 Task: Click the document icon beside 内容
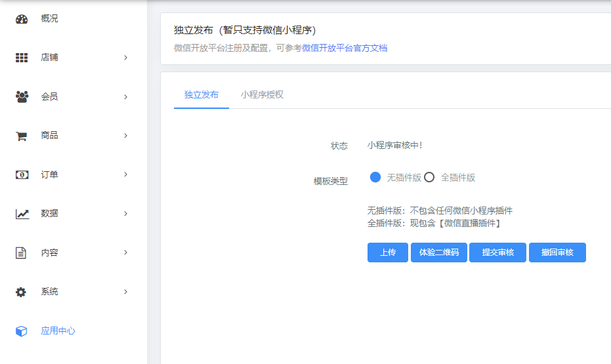[x=22, y=253]
